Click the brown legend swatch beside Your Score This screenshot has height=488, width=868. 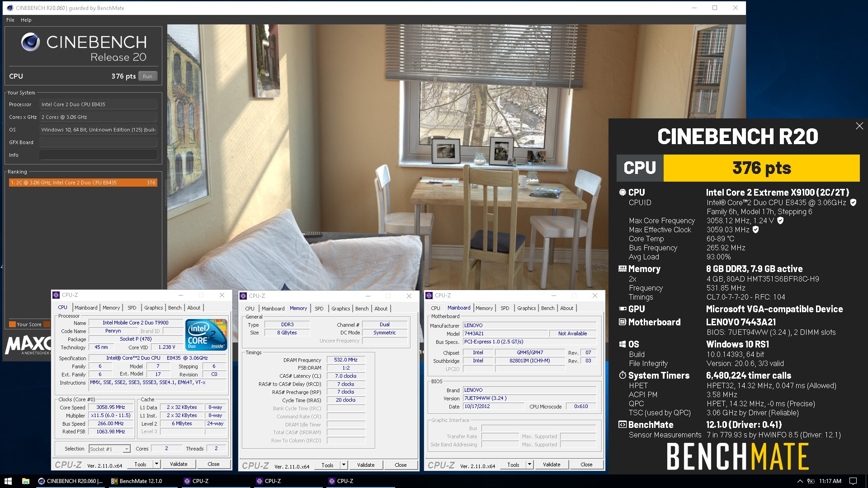point(47,324)
